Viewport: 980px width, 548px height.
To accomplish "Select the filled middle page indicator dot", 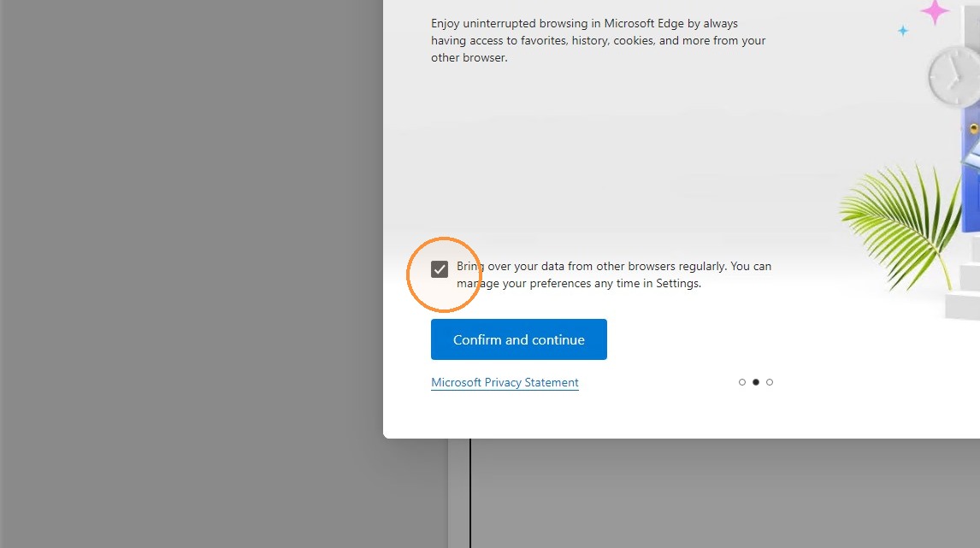I will pos(756,382).
